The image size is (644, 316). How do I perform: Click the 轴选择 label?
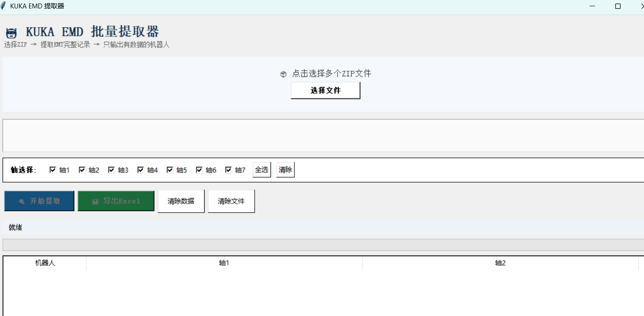click(24, 170)
